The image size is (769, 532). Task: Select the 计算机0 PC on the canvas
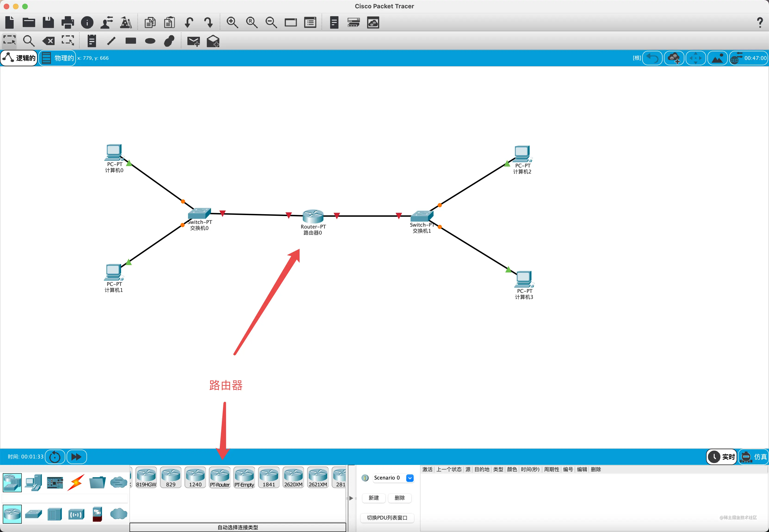tap(114, 152)
